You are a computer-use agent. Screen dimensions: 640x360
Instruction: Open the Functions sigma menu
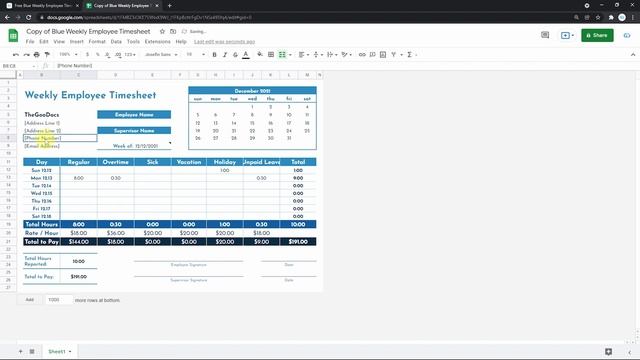click(x=409, y=55)
